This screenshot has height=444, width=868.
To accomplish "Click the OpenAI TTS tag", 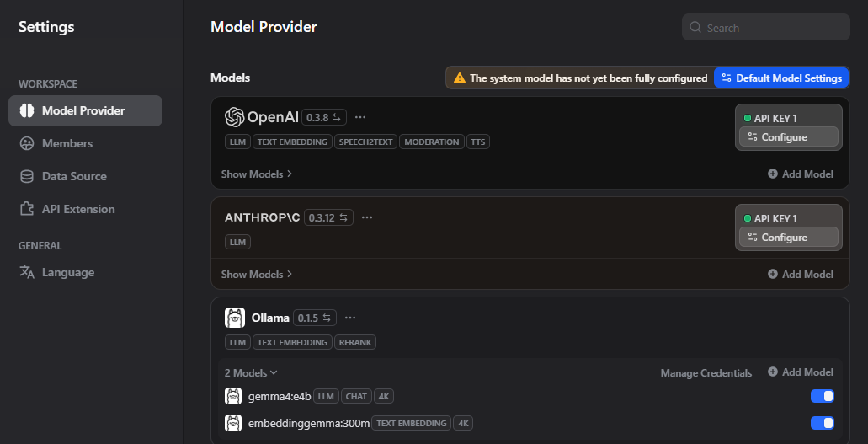I will (477, 142).
